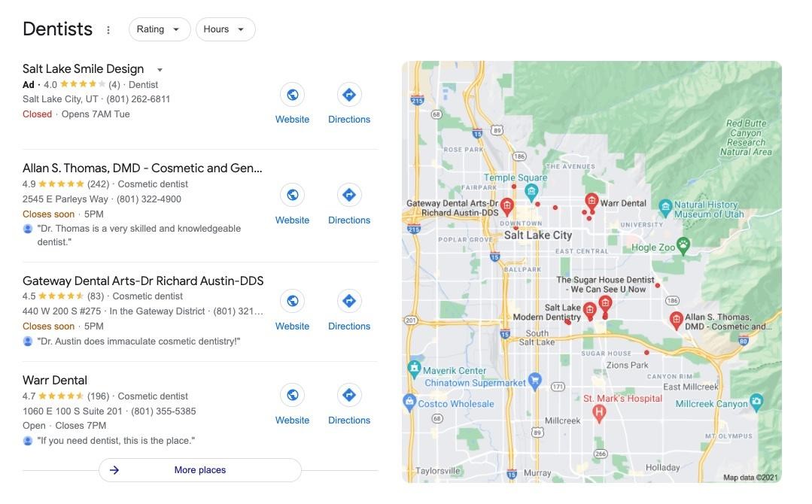Select the Maverik Center marker on the map
812x504 pixels.
point(414,369)
